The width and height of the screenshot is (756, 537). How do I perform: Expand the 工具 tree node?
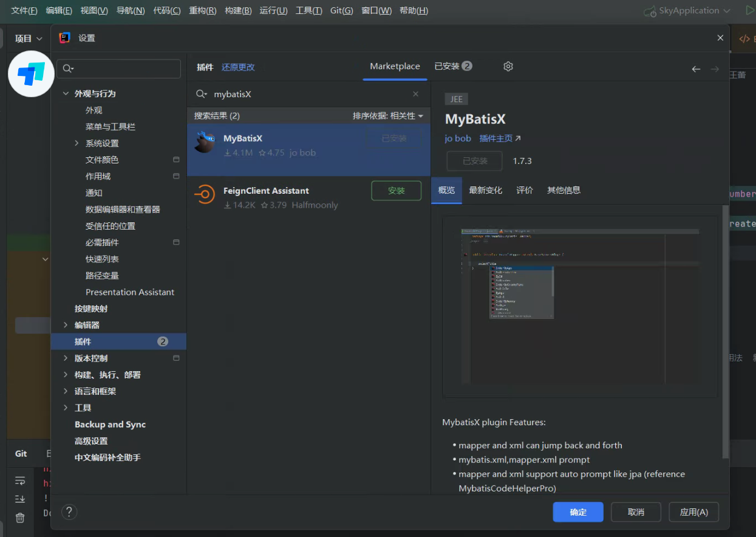[66, 408]
